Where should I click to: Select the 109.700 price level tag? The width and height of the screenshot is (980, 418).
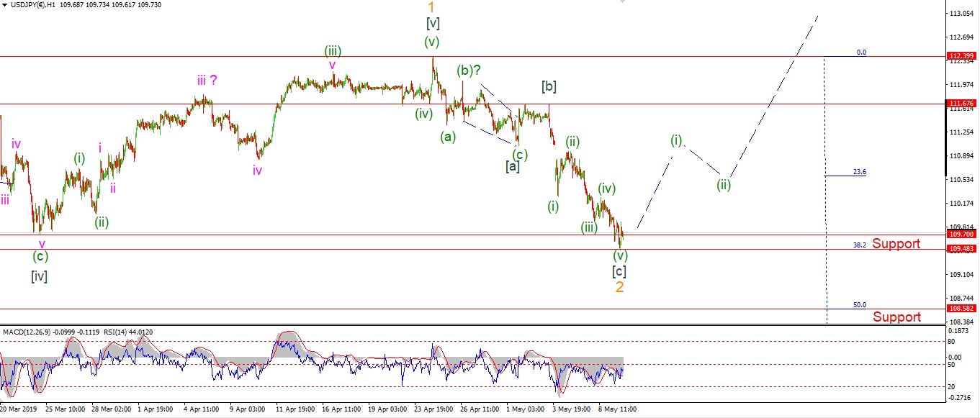(x=963, y=235)
